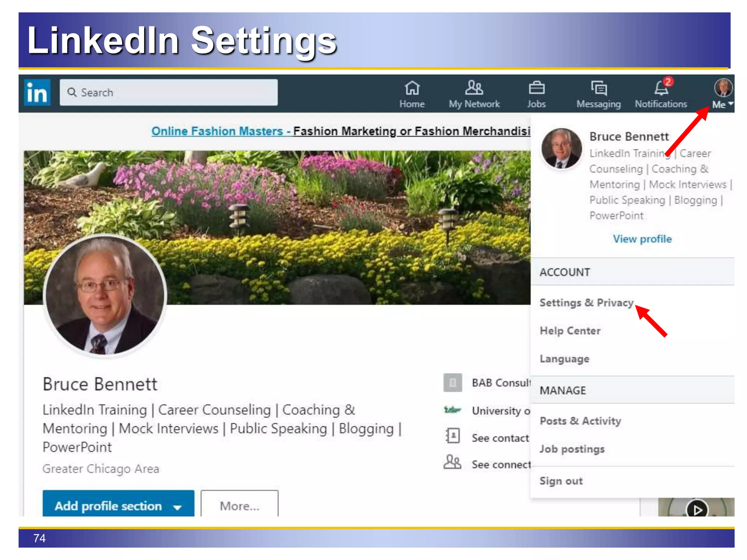Image resolution: width=747 pixels, height=560 pixels.
Task: Open Settings & Privacy
Action: (x=587, y=303)
